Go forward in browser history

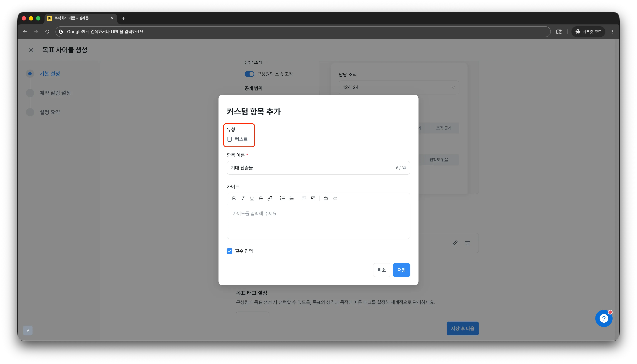click(x=36, y=31)
